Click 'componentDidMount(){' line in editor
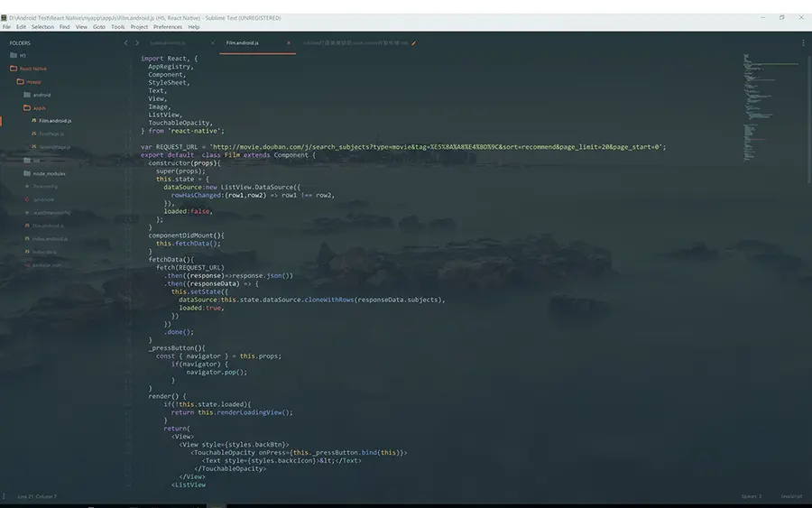Image resolution: width=812 pixels, height=508 pixels. click(x=186, y=236)
